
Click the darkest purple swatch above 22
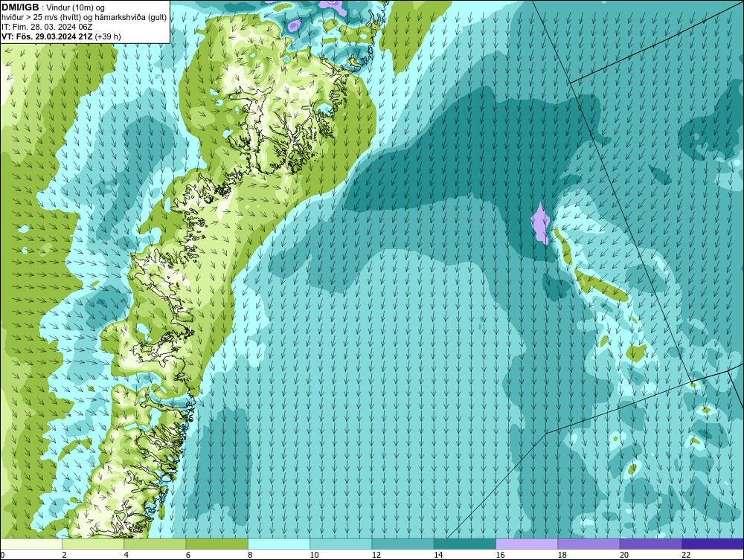(x=713, y=544)
